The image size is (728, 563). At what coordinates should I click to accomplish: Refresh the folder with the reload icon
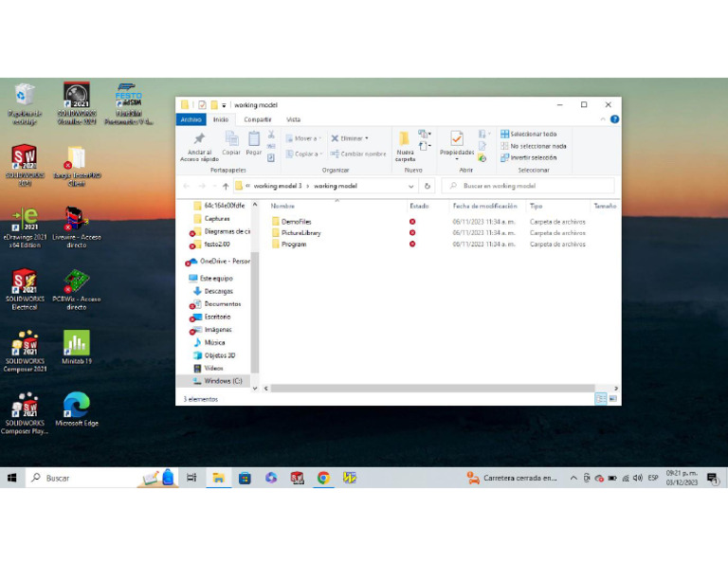tap(428, 187)
